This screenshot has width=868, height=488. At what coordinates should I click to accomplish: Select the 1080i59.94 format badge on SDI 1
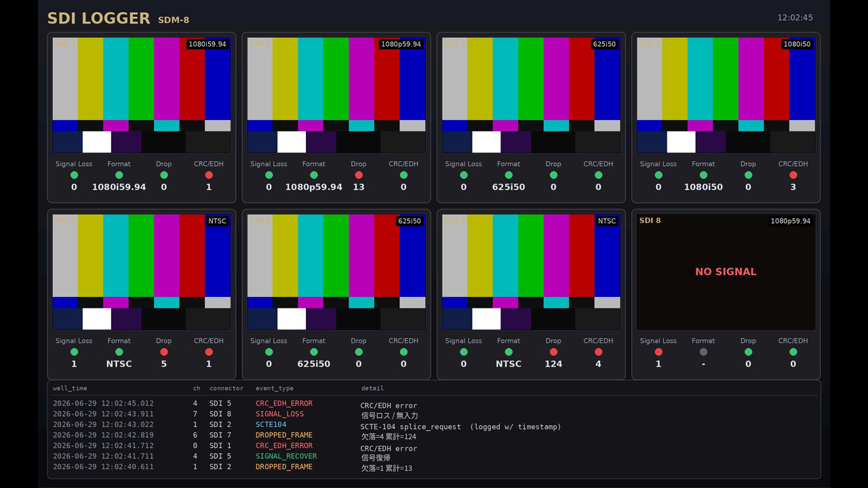(x=208, y=44)
